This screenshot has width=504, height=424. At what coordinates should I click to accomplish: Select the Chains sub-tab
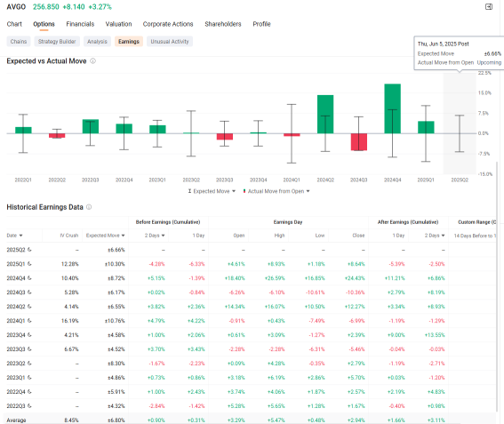click(19, 42)
